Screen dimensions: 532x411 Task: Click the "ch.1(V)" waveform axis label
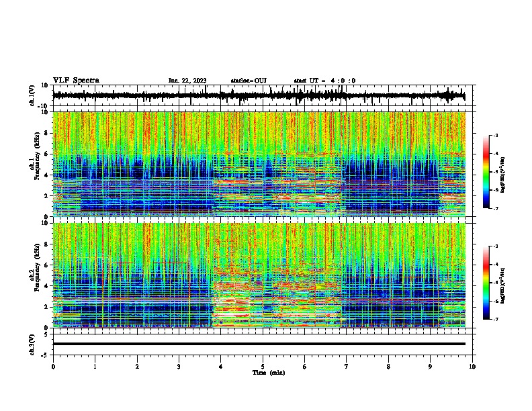32,95
